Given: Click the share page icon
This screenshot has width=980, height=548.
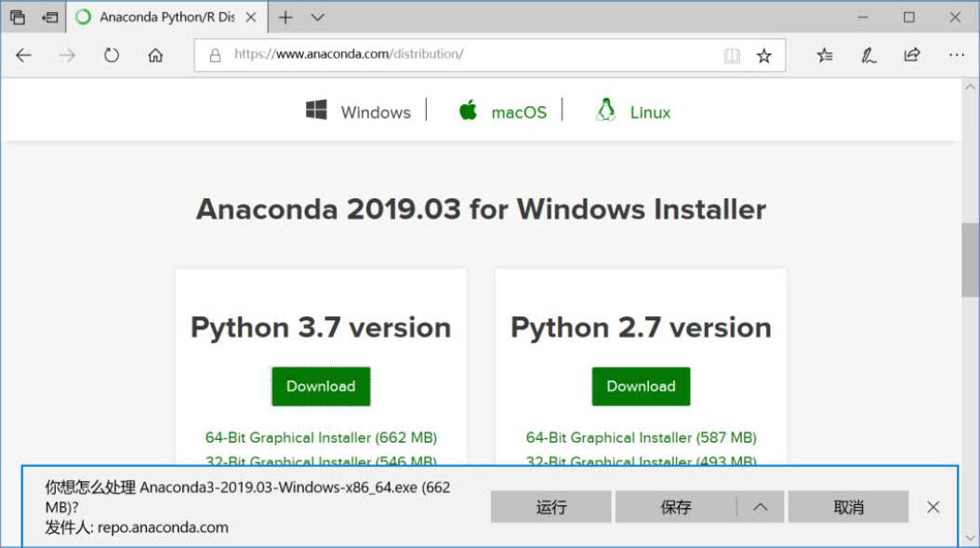Looking at the screenshot, I should coord(912,55).
